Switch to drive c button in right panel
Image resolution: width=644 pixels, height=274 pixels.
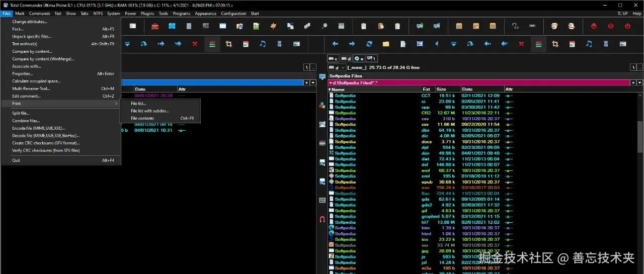[333, 59]
